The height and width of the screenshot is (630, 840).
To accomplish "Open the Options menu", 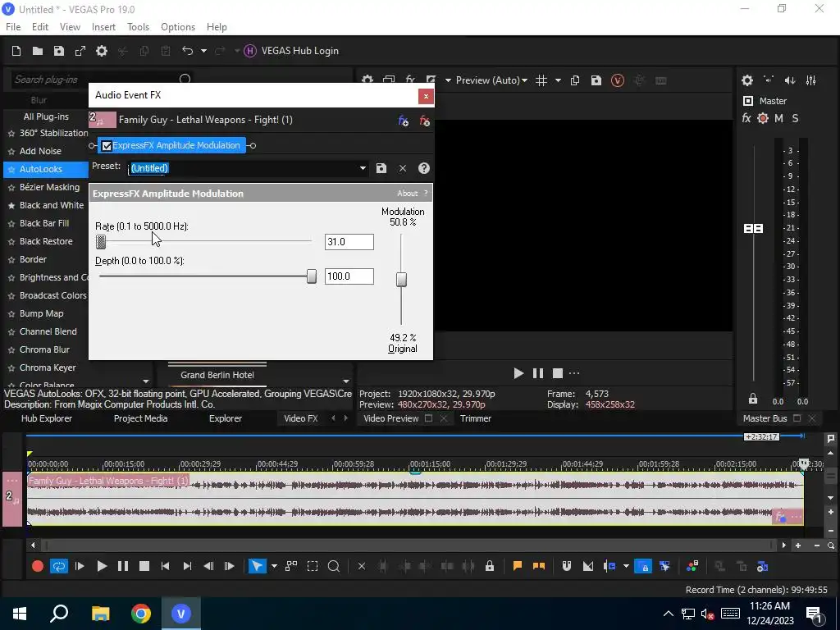I will tap(178, 27).
